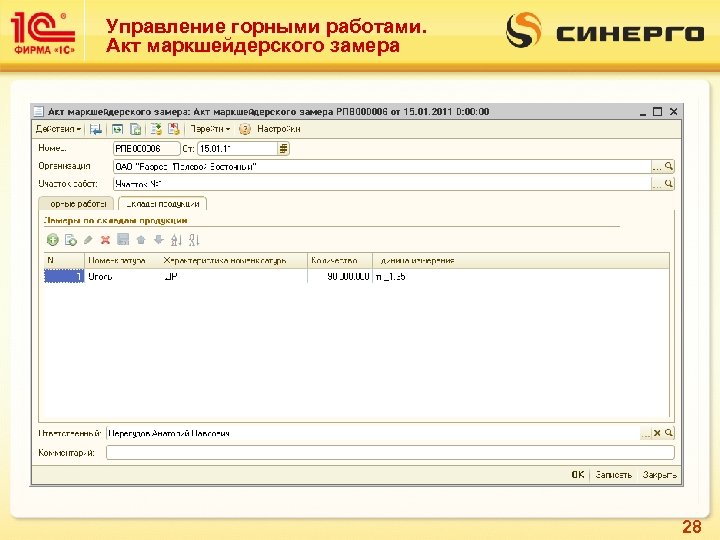Click the find-in-list arrow icon beside Действия
Screen dimensions: 720x540
point(96,129)
